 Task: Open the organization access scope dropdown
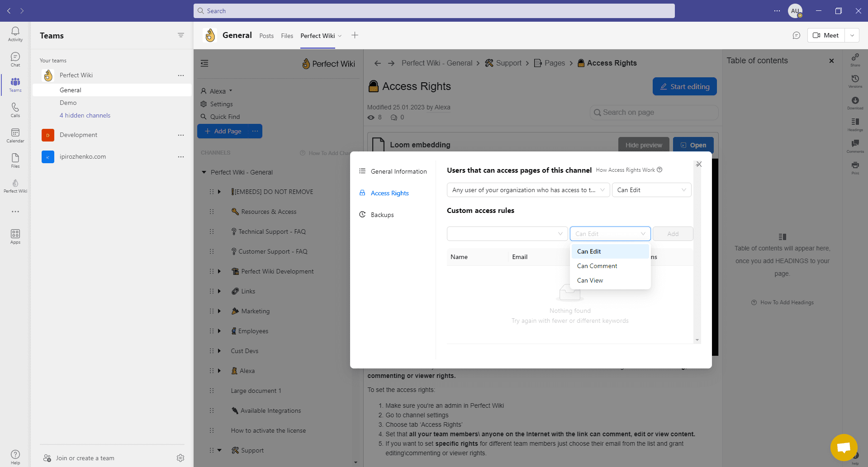click(x=528, y=190)
